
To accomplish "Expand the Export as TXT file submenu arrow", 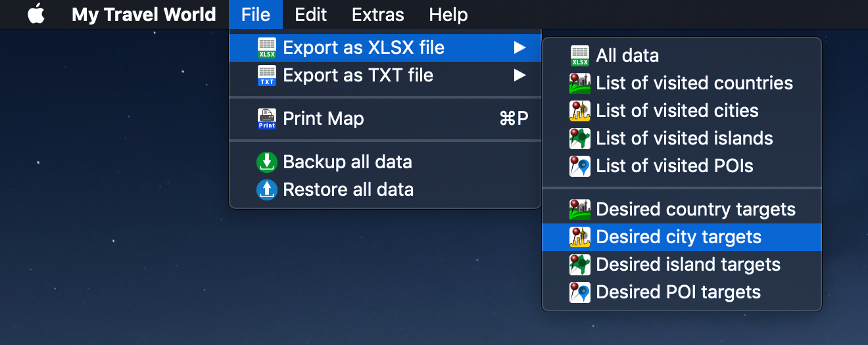I will [x=519, y=75].
